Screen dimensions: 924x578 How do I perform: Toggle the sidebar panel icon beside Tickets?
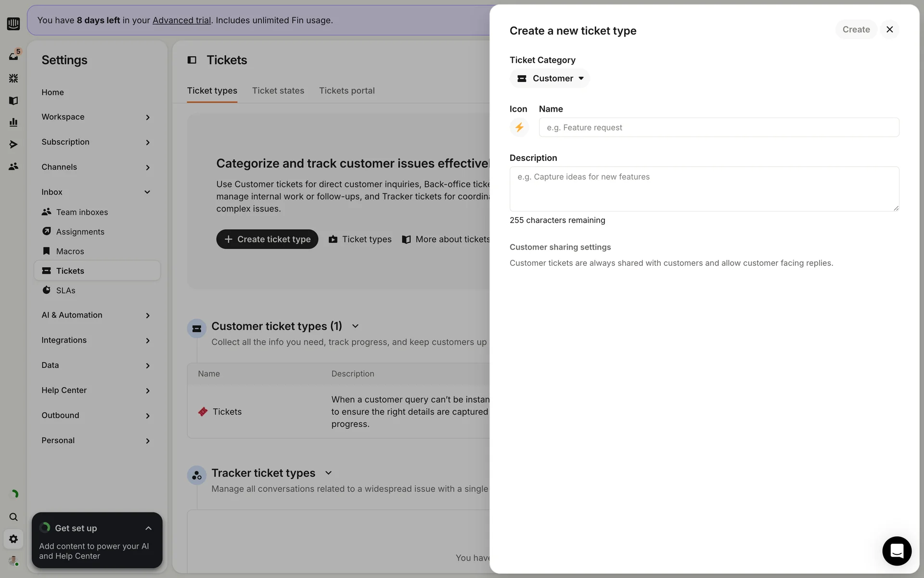(x=192, y=60)
